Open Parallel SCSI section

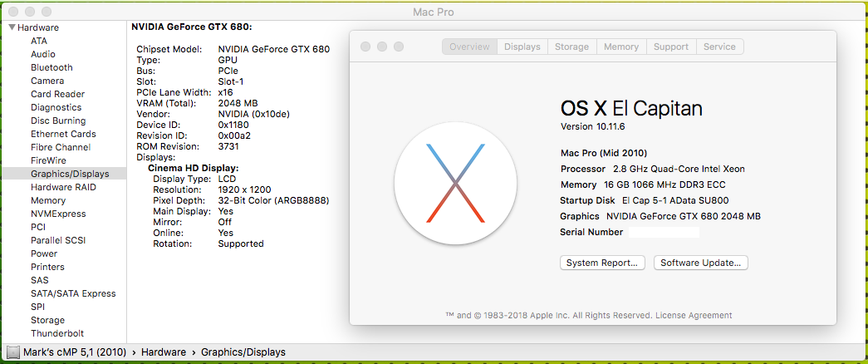pyautogui.click(x=58, y=240)
